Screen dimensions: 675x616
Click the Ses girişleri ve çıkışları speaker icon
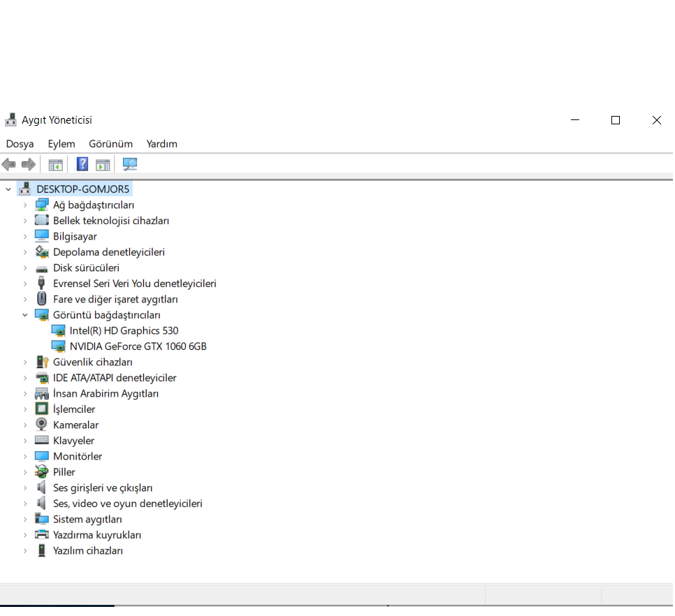41,487
